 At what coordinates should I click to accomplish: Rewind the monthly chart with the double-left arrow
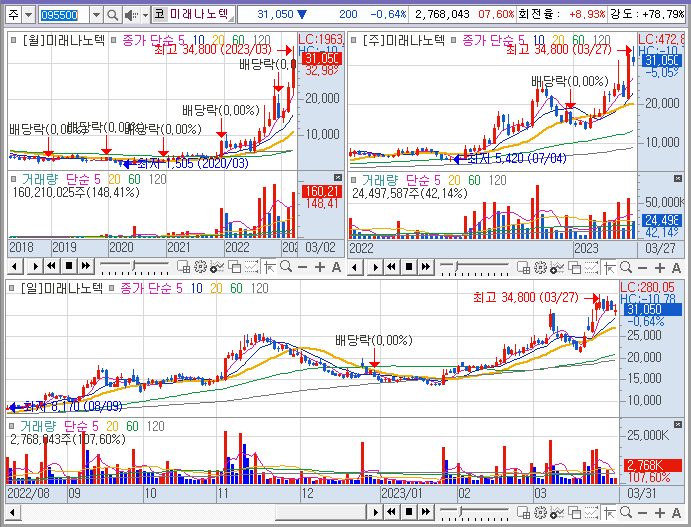52,266
